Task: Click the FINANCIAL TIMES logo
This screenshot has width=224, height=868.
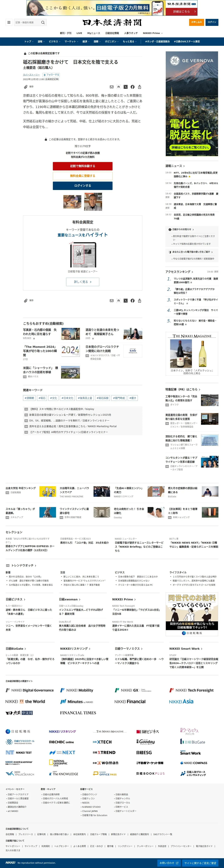Action: point(78,713)
